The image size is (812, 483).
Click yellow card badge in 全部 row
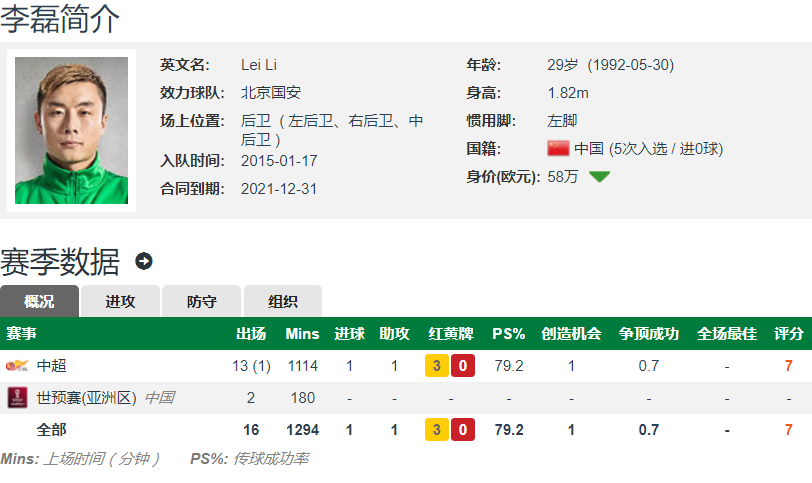pyautogui.click(x=437, y=430)
